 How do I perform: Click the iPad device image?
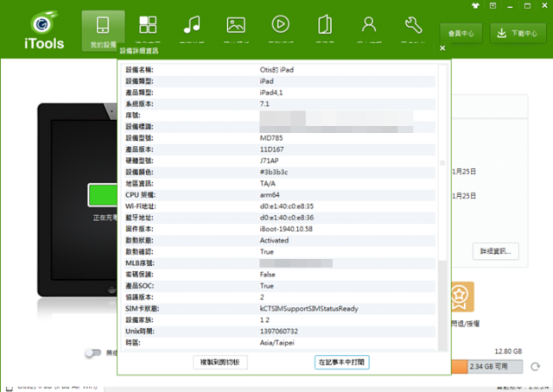coord(78,200)
